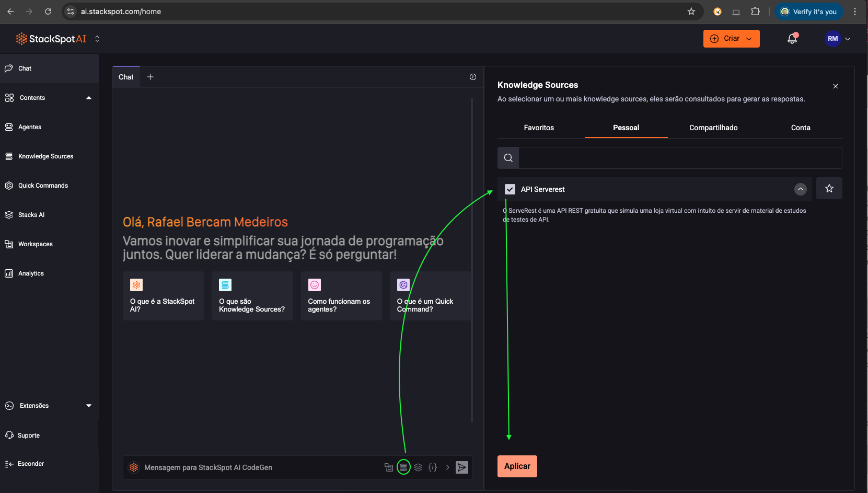Click the arrow chevron in message bar

click(447, 467)
